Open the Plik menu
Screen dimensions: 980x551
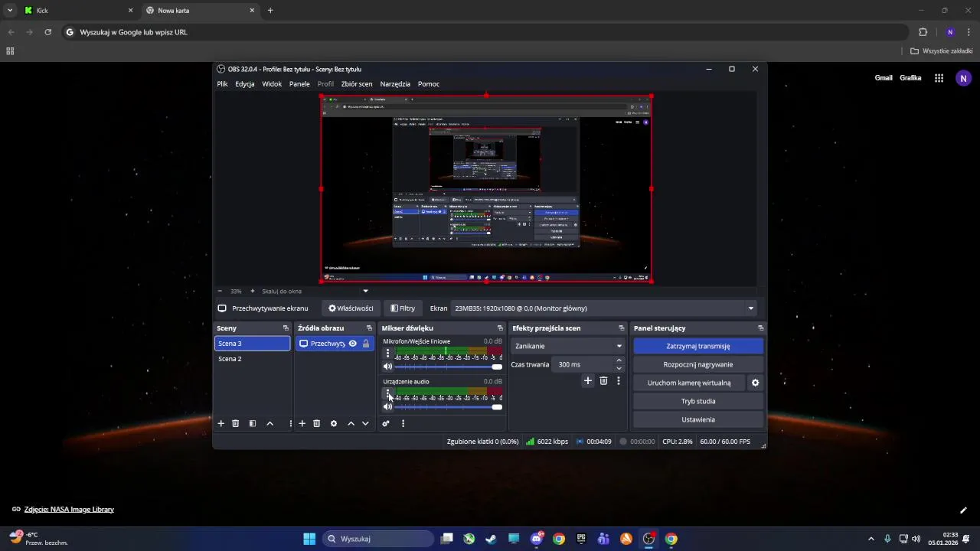click(x=222, y=84)
